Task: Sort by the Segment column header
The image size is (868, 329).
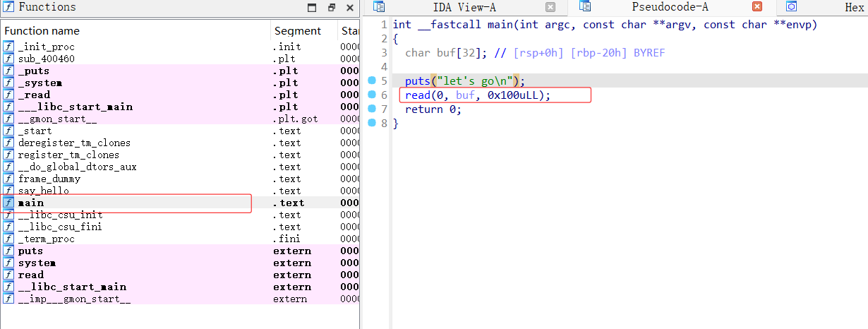Action: [297, 31]
